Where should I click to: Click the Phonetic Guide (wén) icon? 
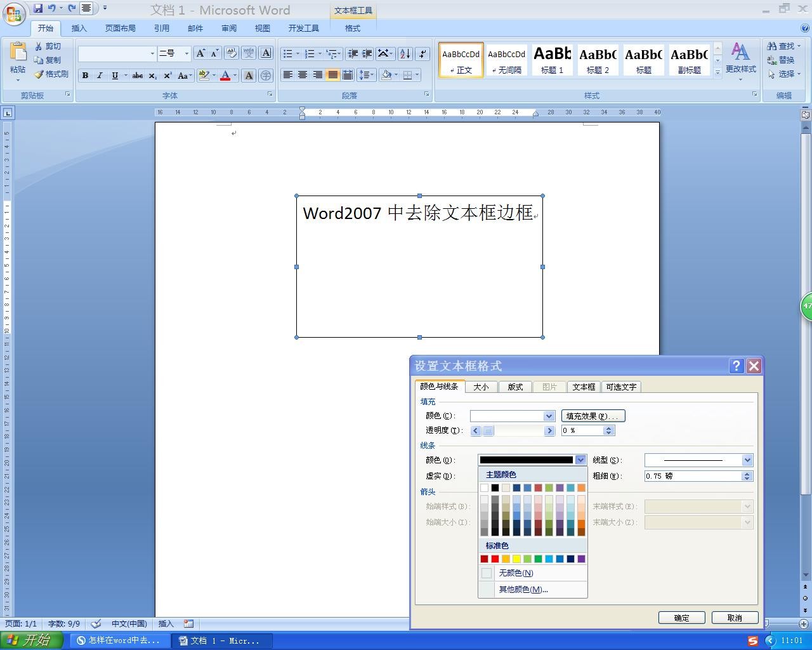click(x=249, y=53)
